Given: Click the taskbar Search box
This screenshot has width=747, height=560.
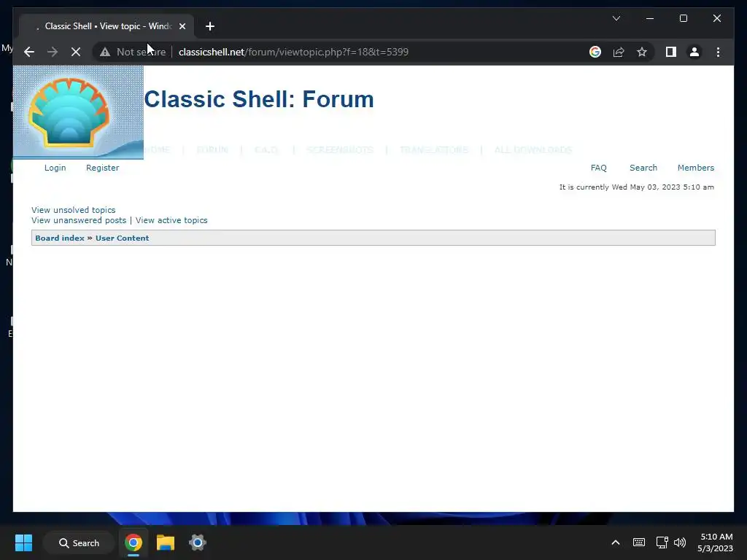Looking at the screenshot, I should 79,542.
